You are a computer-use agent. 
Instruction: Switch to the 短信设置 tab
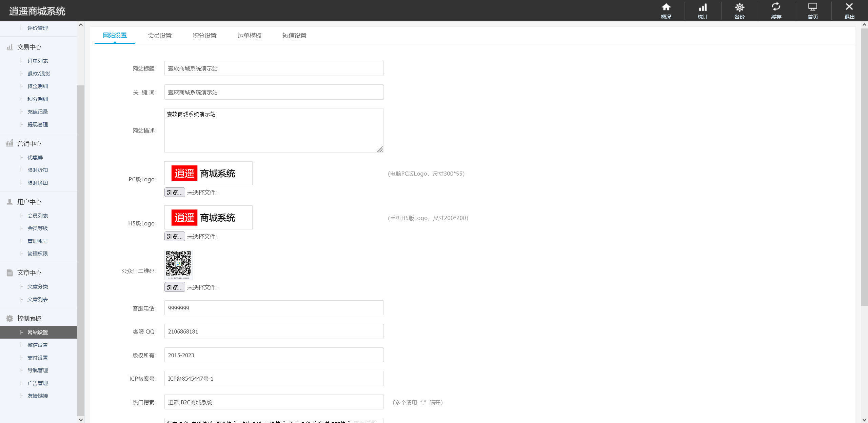pos(294,36)
